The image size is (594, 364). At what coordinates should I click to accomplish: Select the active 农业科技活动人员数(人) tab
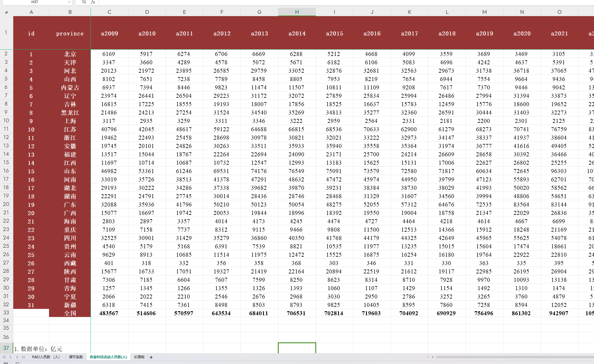108,357
